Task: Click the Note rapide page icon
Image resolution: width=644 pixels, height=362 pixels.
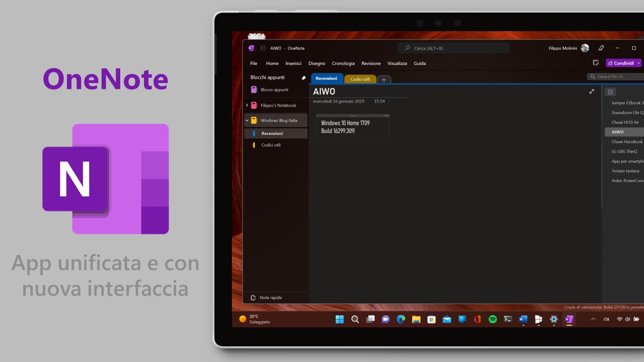Action: coord(253,298)
